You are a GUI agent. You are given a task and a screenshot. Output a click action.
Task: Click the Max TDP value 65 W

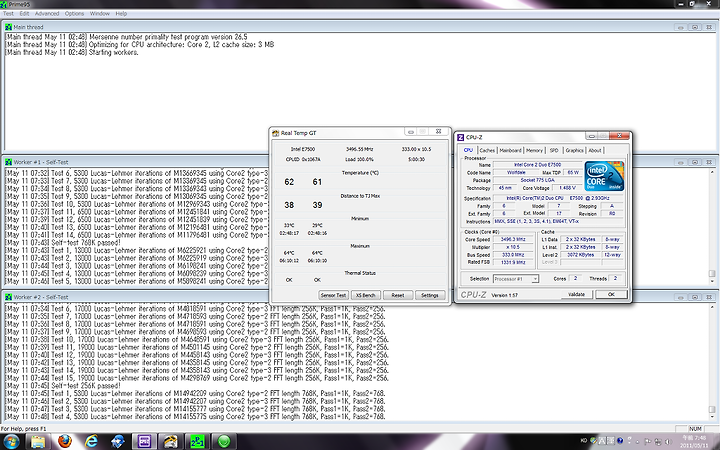573,172
